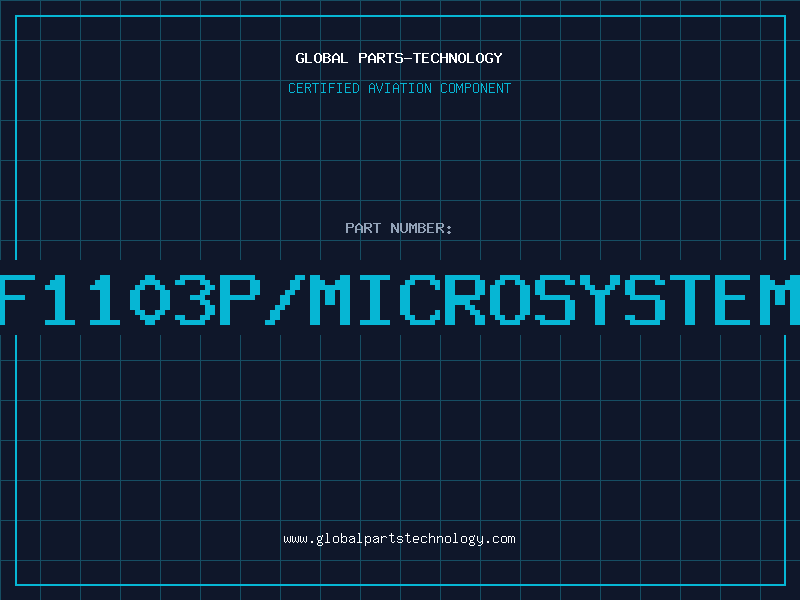Select the word AVIATION in the subtitle
Viewport: 800px width, 600px height.
coord(400,88)
